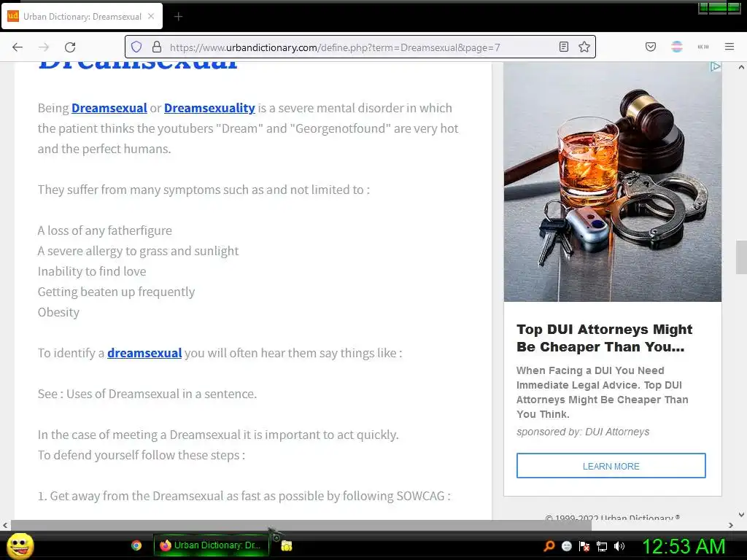
Task: Click the quote-marks extension icon in toolbar
Action: pos(703,47)
